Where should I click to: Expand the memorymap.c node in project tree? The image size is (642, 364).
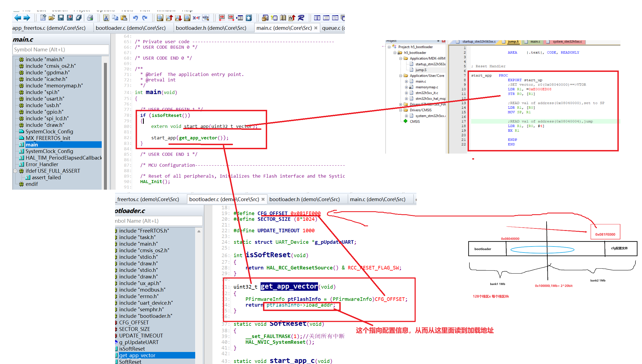tap(406, 87)
